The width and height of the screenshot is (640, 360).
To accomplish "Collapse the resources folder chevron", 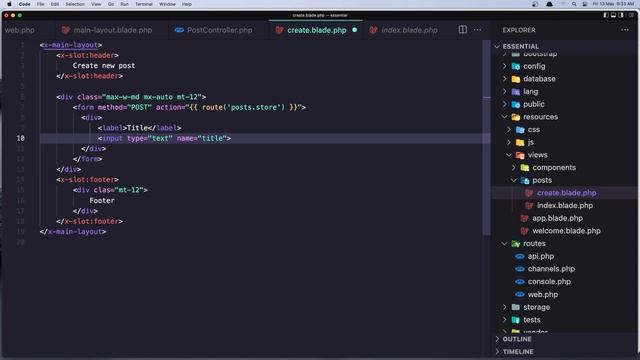I will 504,117.
